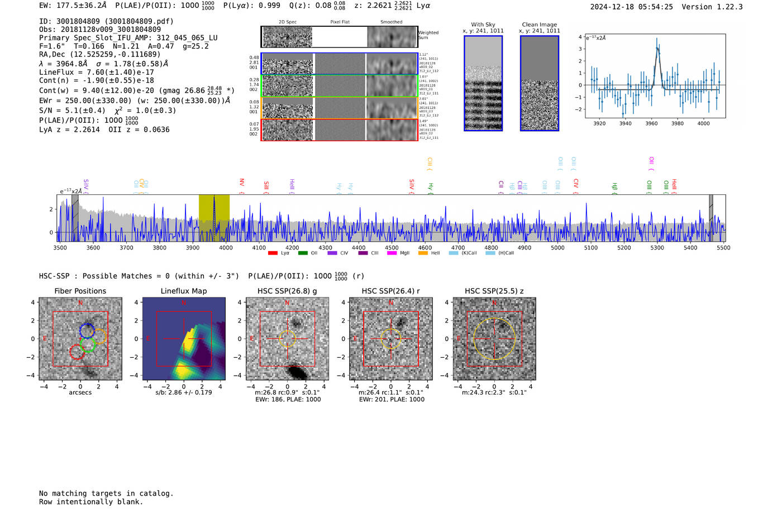Click the (K)CaII light blue legend swatch
This screenshot has width=782, height=532.
point(454,253)
